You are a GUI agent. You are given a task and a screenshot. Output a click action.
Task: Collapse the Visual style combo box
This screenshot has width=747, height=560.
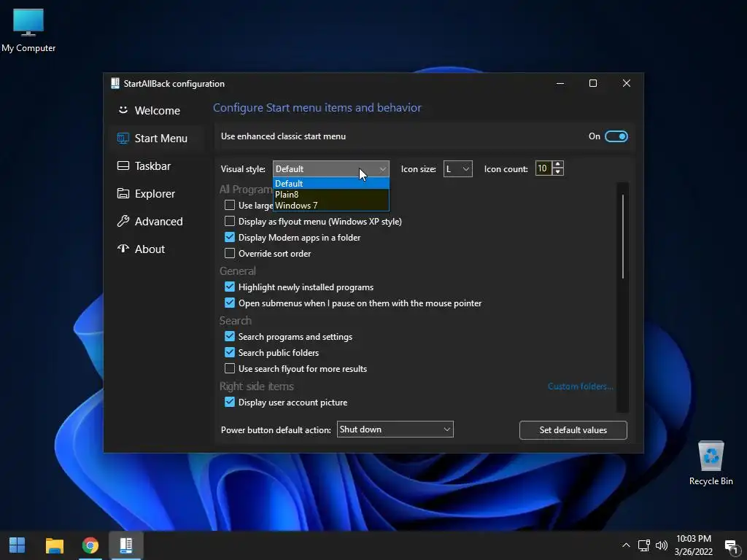coord(331,168)
